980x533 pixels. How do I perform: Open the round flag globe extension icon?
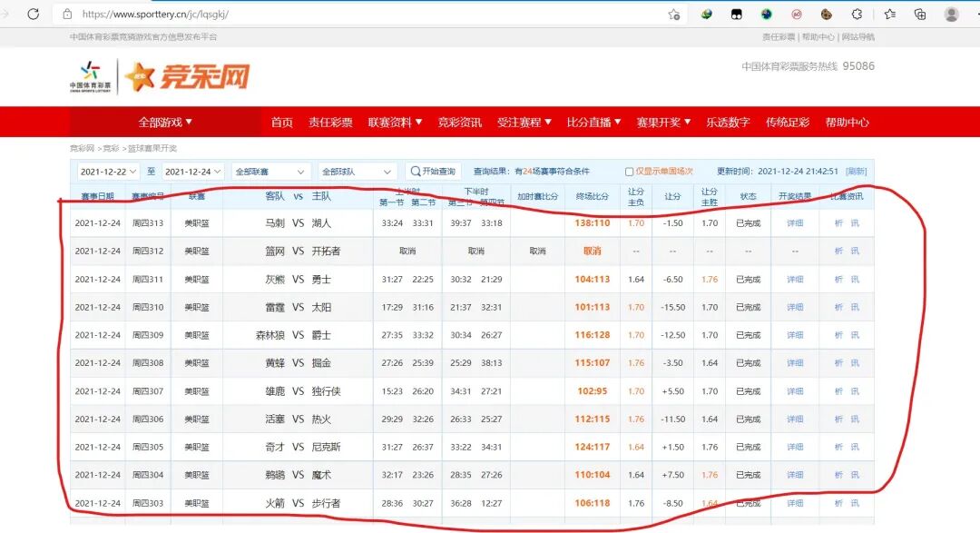(x=766, y=14)
